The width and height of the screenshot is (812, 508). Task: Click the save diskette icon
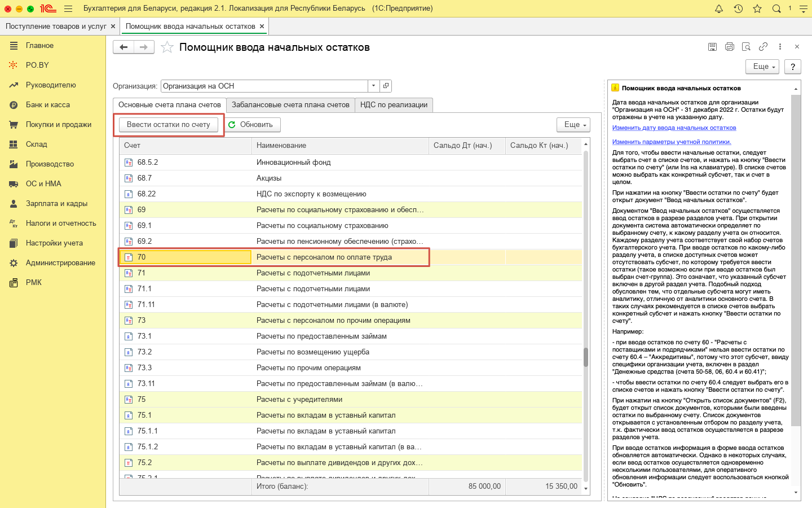coord(712,47)
